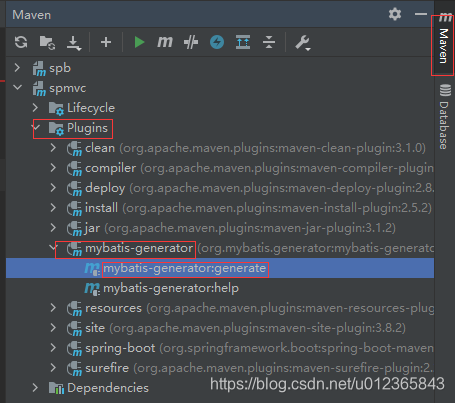
Task: Expand the site plugin
Action: pos(53,328)
